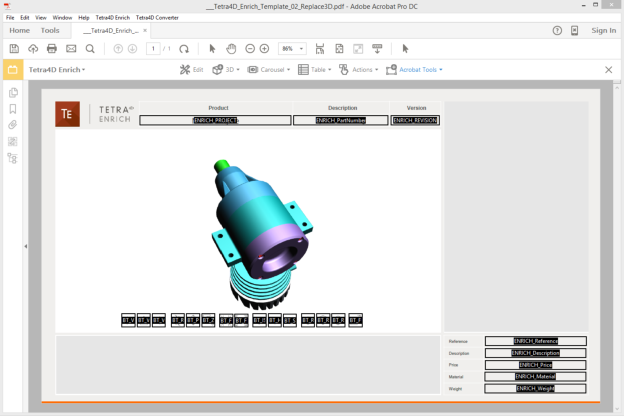Switch to the Home tab

click(20, 30)
